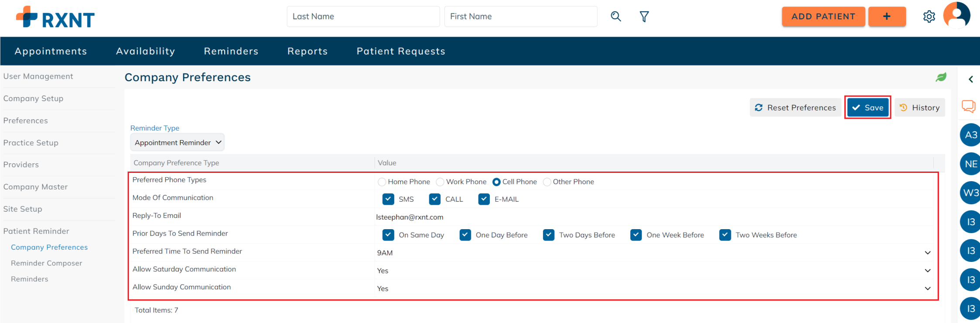Open Reminder Composer in the sidebar

(47, 263)
